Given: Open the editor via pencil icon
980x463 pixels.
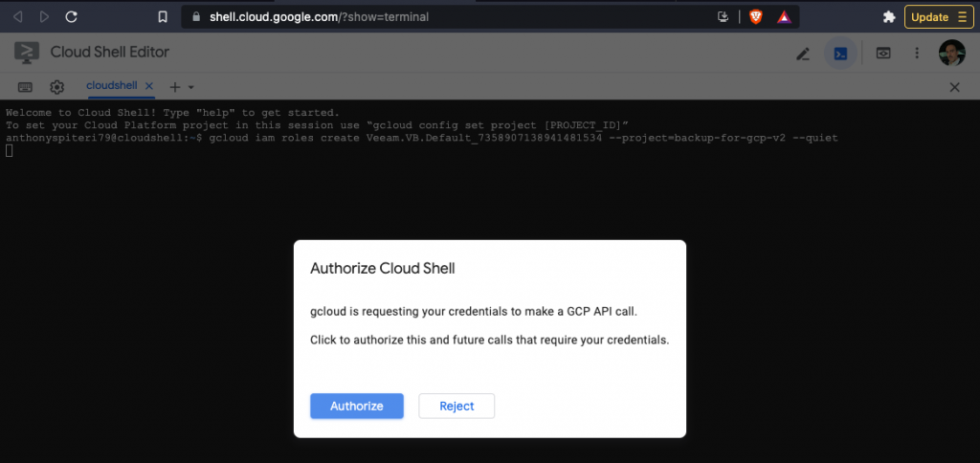Looking at the screenshot, I should 803,54.
